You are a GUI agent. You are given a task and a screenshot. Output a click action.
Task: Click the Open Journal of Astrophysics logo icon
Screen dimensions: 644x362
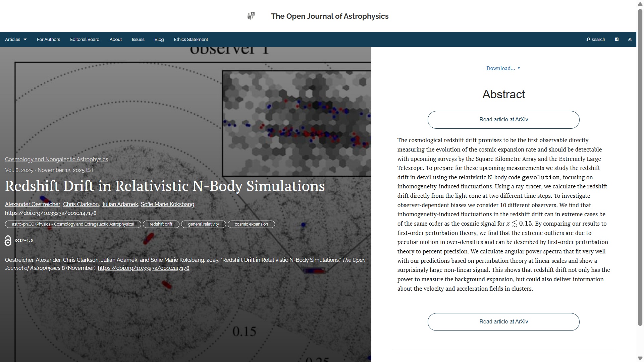point(251,16)
